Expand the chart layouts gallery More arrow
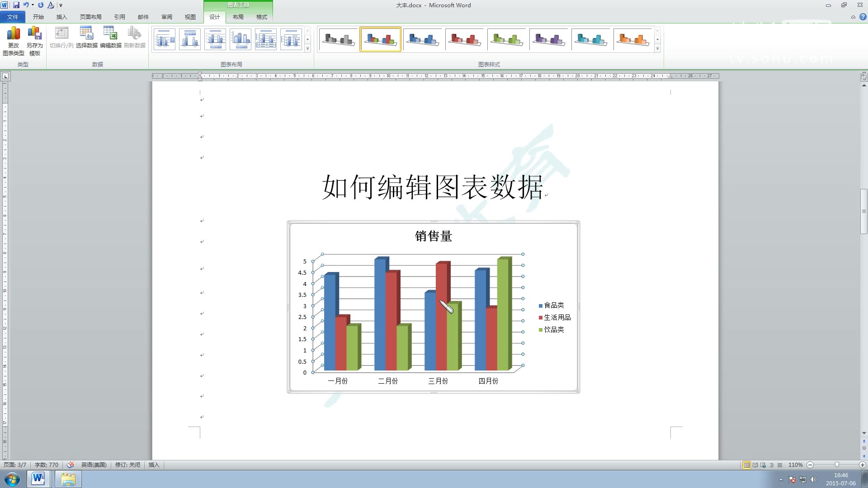This screenshot has width=868, height=488. coord(308,49)
